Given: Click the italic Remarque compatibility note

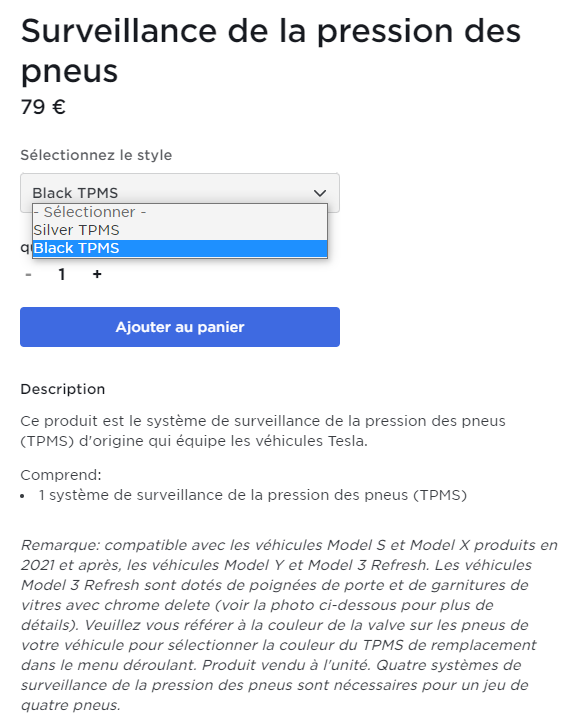Looking at the screenshot, I should tap(289, 625).
